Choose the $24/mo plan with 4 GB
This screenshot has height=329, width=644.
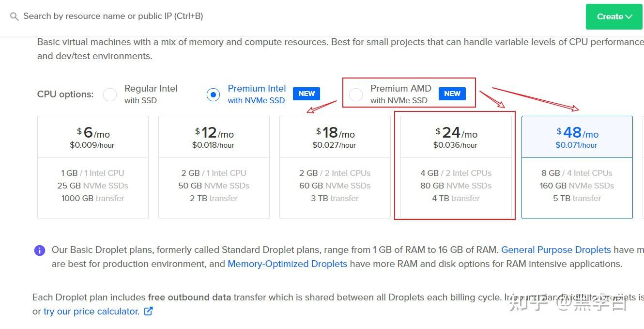(x=456, y=167)
